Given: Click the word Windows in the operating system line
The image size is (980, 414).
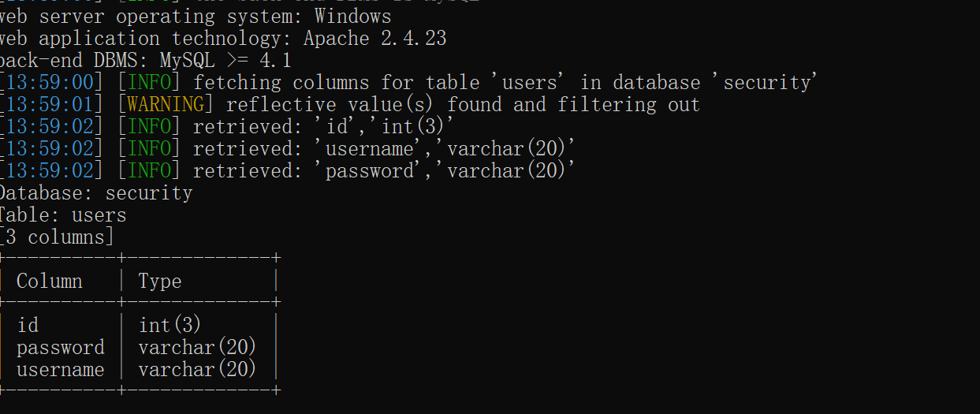Looking at the screenshot, I should (352, 16).
